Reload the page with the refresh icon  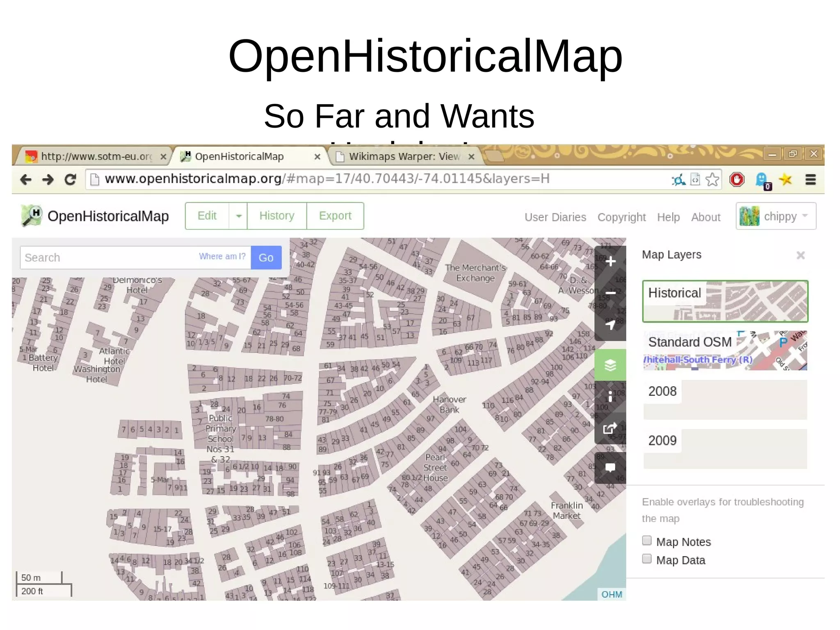pyautogui.click(x=71, y=179)
